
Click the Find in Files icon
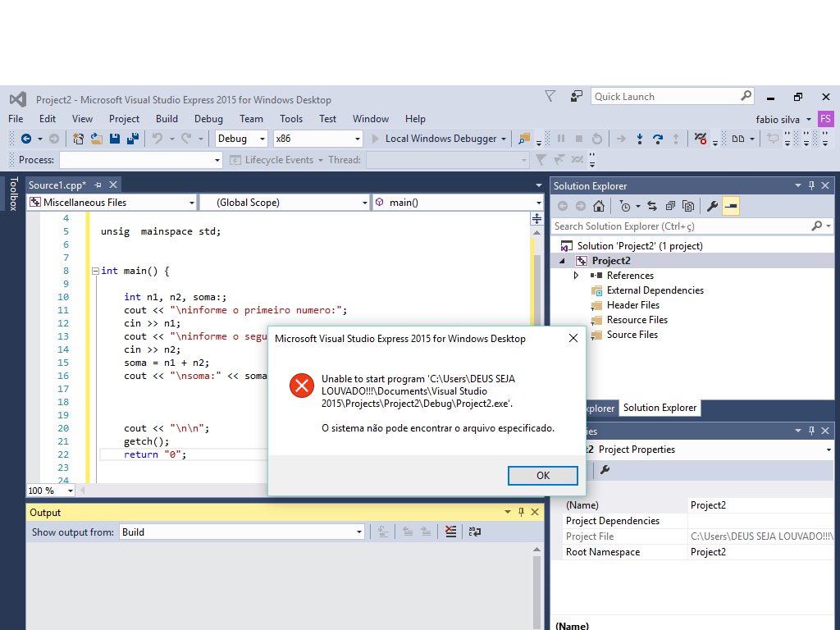524,139
